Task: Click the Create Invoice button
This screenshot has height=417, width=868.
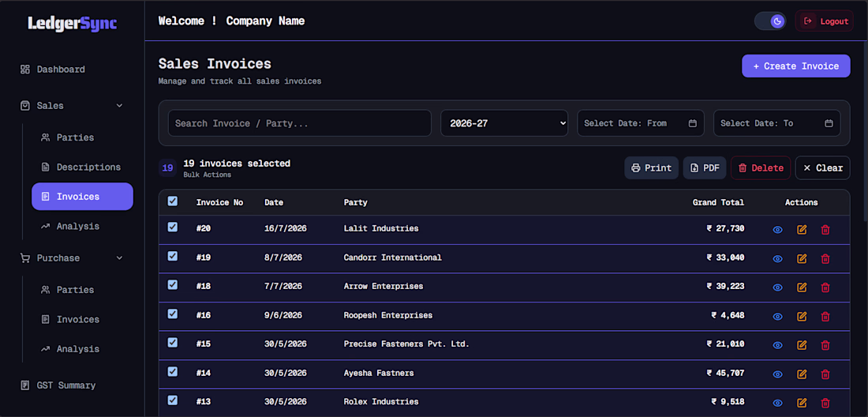Action: [x=796, y=66]
